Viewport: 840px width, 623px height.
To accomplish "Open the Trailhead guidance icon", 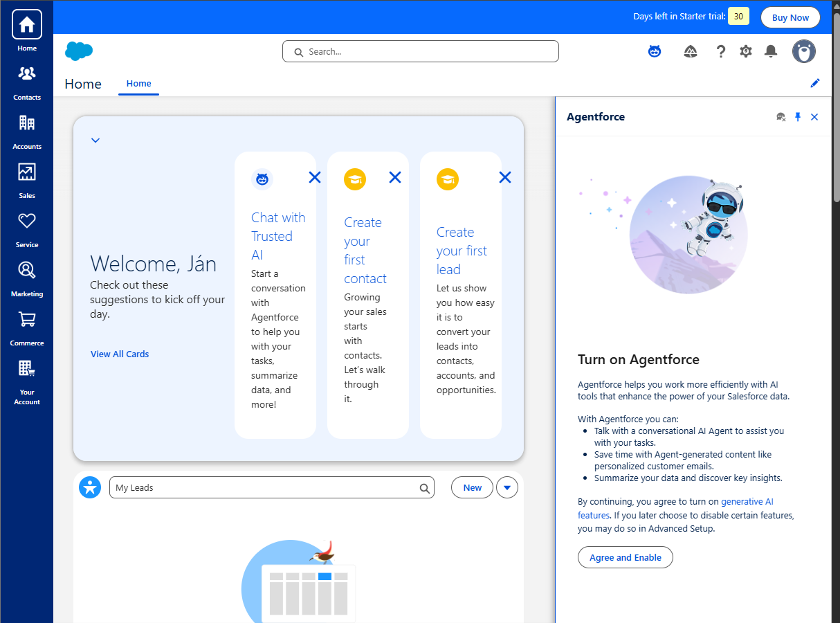I will [691, 51].
